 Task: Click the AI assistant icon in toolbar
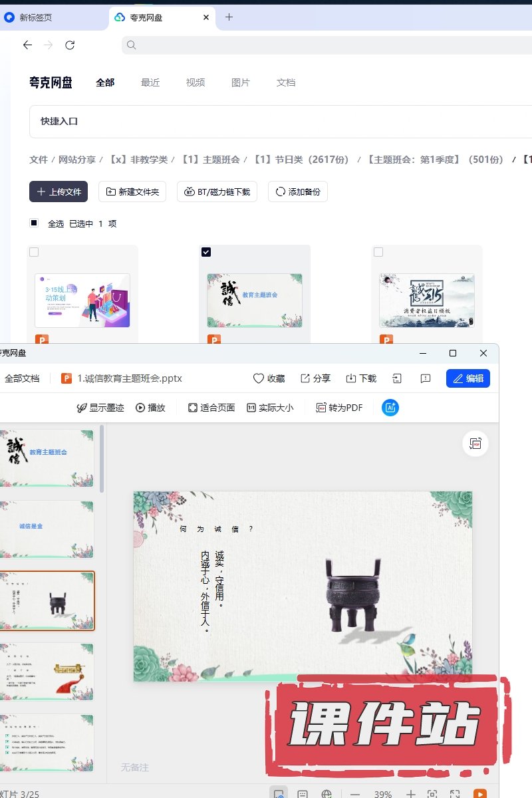(x=390, y=408)
